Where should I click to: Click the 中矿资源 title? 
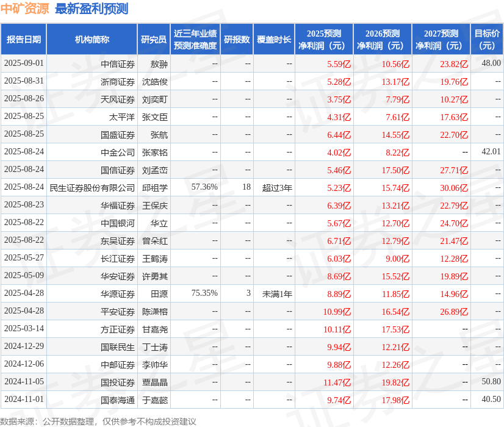point(24,9)
